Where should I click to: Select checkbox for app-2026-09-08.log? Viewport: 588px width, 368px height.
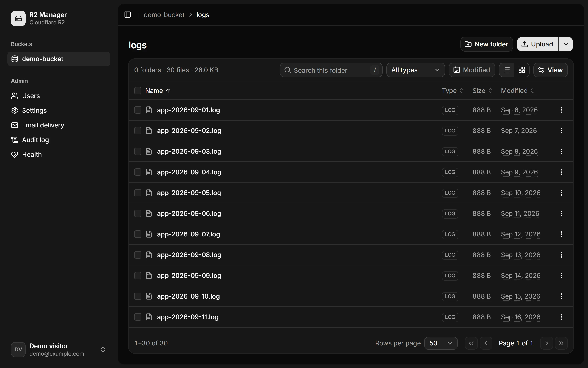(138, 255)
